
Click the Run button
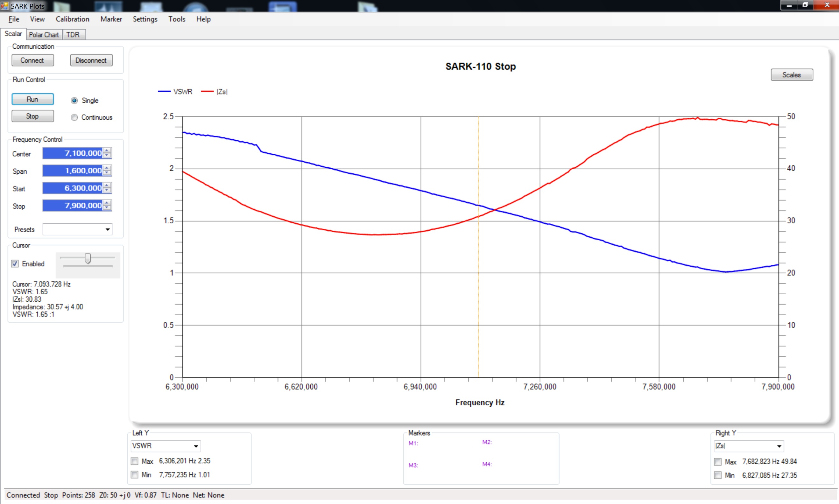click(32, 99)
